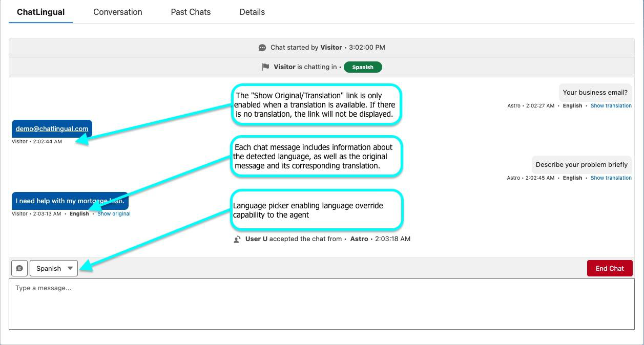
Task: Click the 'Astro • 2:02:45 AM' message info
Action: 531,178
